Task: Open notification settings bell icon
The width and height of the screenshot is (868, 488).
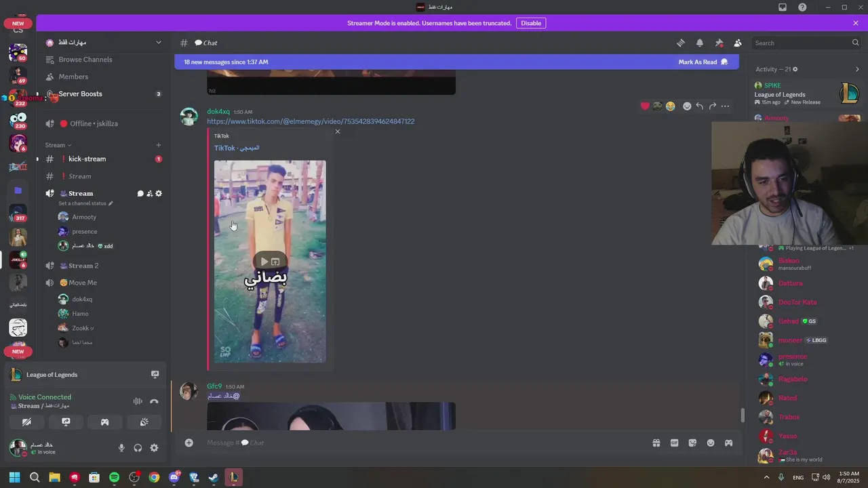Action: click(x=700, y=43)
